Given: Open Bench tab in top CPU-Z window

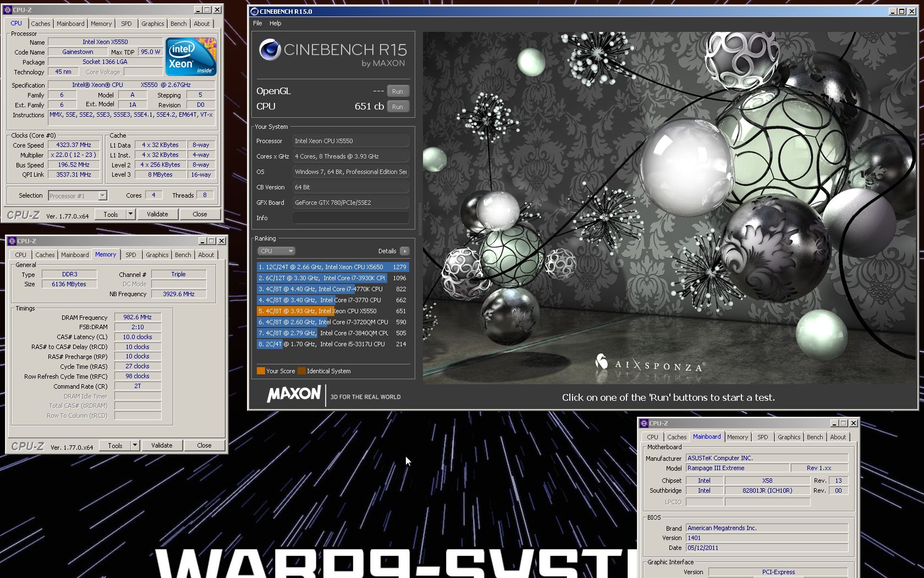Looking at the screenshot, I should coord(179,24).
